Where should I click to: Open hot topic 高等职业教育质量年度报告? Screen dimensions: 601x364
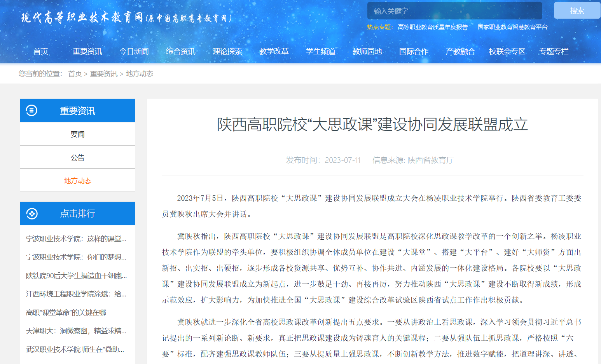pos(432,27)
